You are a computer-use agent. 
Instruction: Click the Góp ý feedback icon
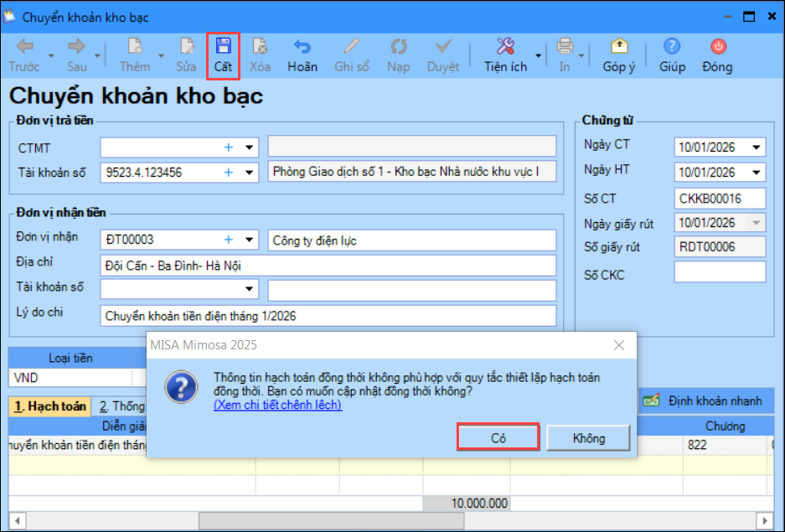[x=618, y=47]
